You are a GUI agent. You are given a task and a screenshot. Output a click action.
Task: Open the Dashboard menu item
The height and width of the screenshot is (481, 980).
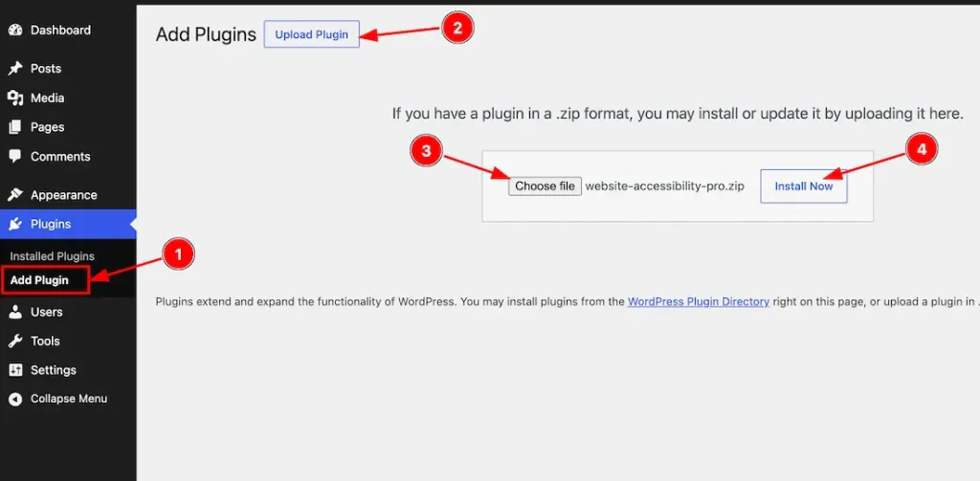point(60,30)
